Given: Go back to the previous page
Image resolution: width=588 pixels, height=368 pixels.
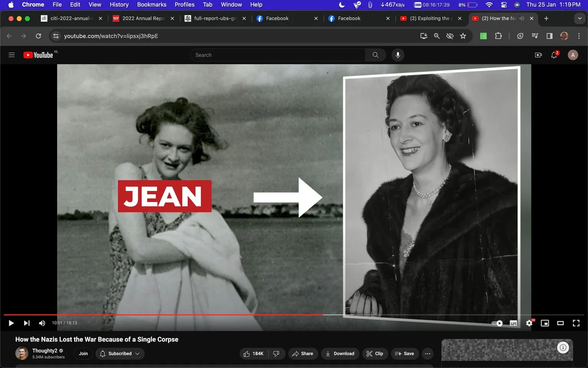Looking at the screenshot, I should coord(9,36).
